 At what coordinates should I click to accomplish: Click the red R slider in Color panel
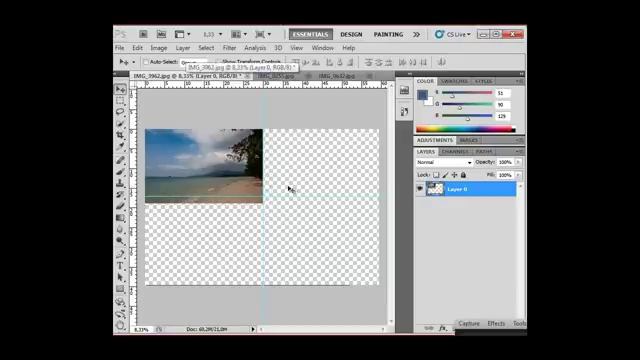click(x=467, y=93)
